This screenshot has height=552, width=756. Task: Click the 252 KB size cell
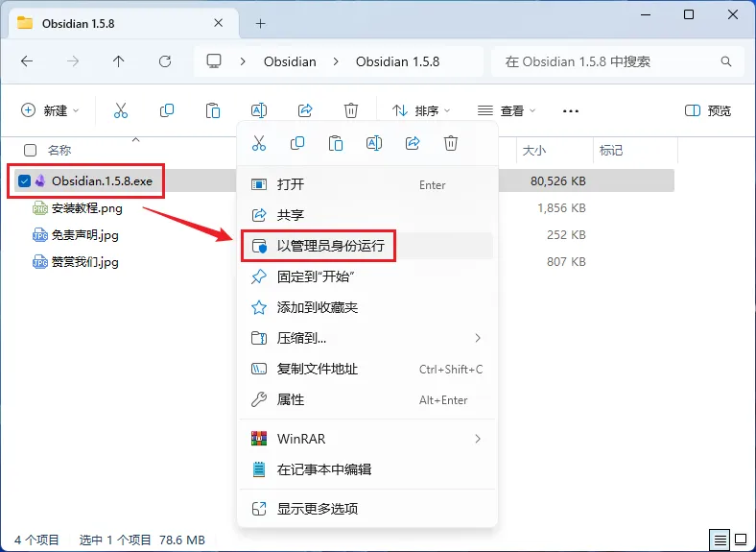566,234
